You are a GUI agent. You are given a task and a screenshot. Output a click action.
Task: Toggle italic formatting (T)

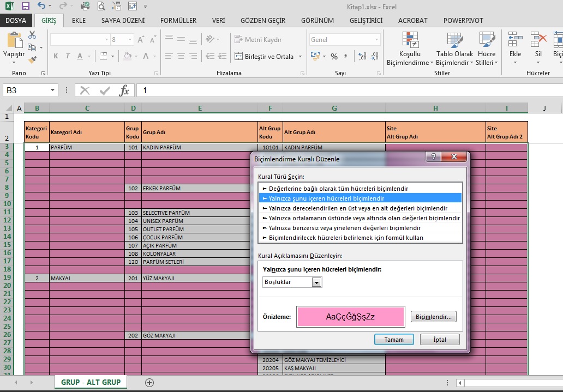[68, 56]
